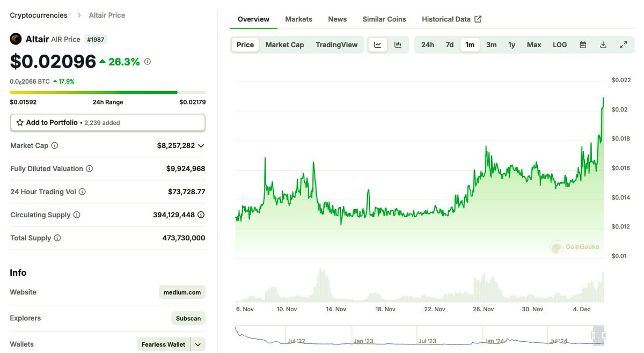Viewport: 644px width, 353px height.
Task: Switch to candlestick chart icon
Action: 398,45
